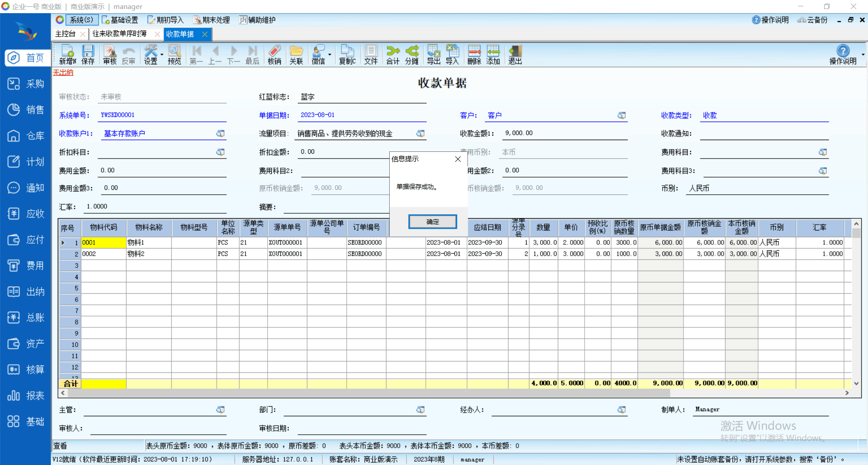Click the 添加 (Add row) toolbar icon
The height and width of the screenshot is (465, 868).
[493, 55]
